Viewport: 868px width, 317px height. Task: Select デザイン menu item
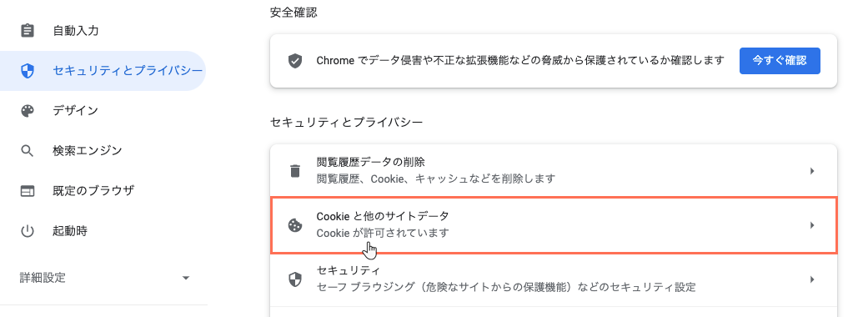[x=75, y=111]
